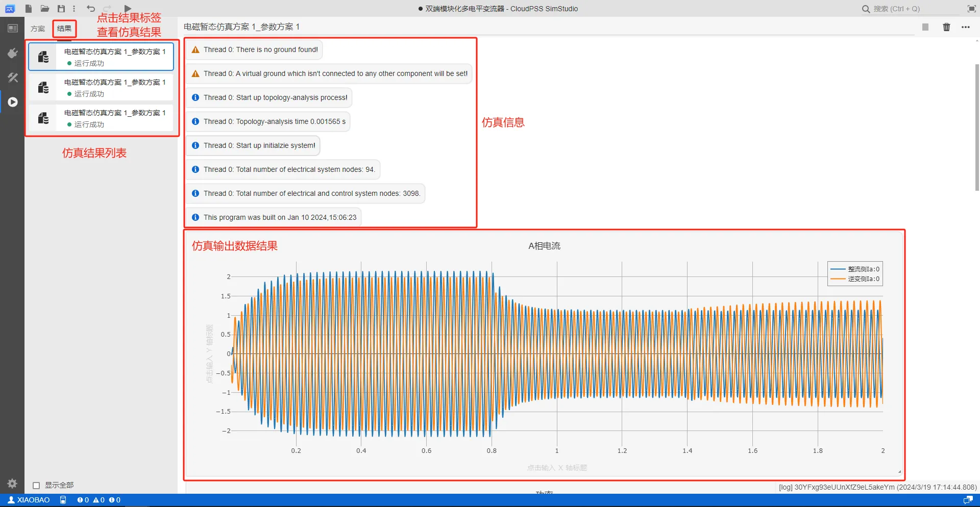
Task: Open the hammer-and-wrench implementation panel
Action: click(13, 78)
